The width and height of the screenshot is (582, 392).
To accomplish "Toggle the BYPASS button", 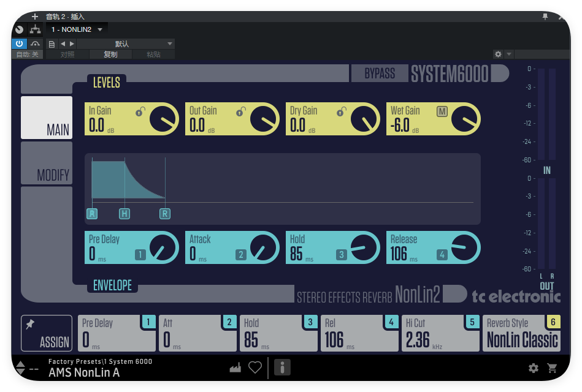I will tap(380, 73).
